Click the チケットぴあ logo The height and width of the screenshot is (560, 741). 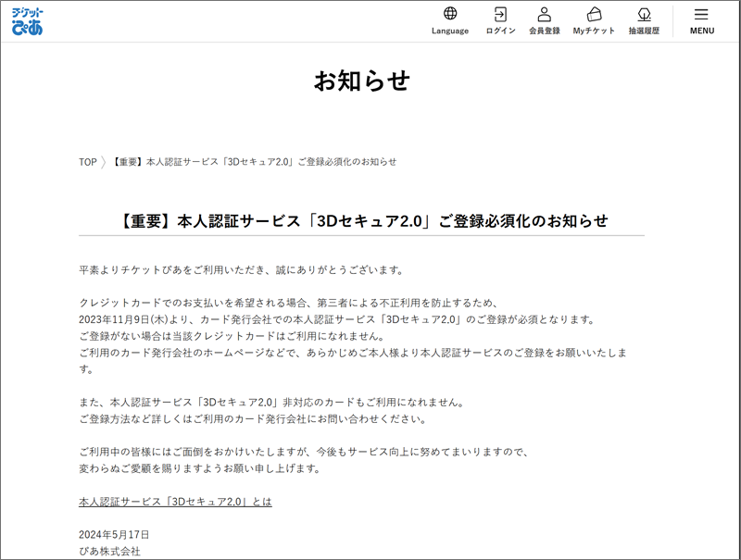[x=27, y=21]
